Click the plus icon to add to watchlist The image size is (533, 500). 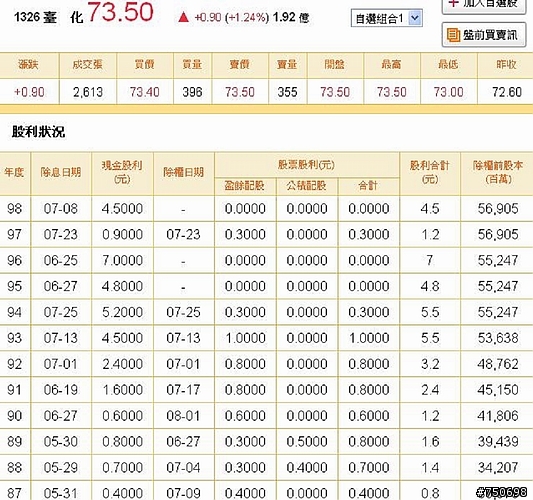tap(453, 3)
